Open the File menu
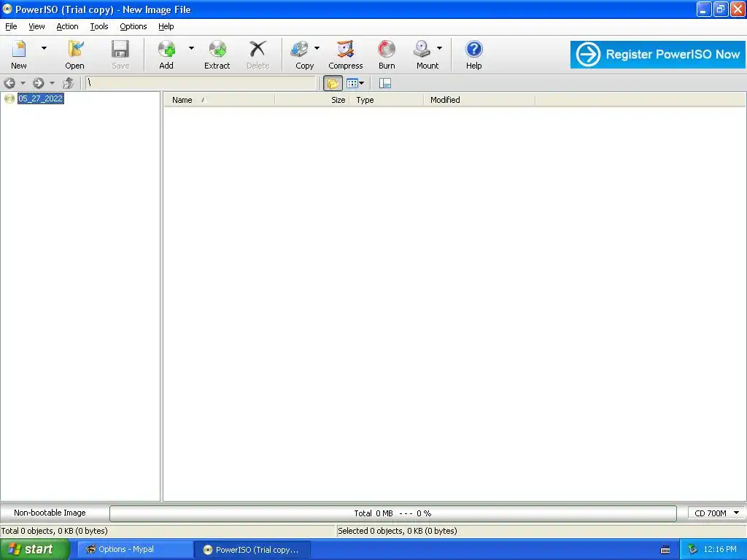The width and height of the screenshot is (747, 560). [x=11, y=27]
